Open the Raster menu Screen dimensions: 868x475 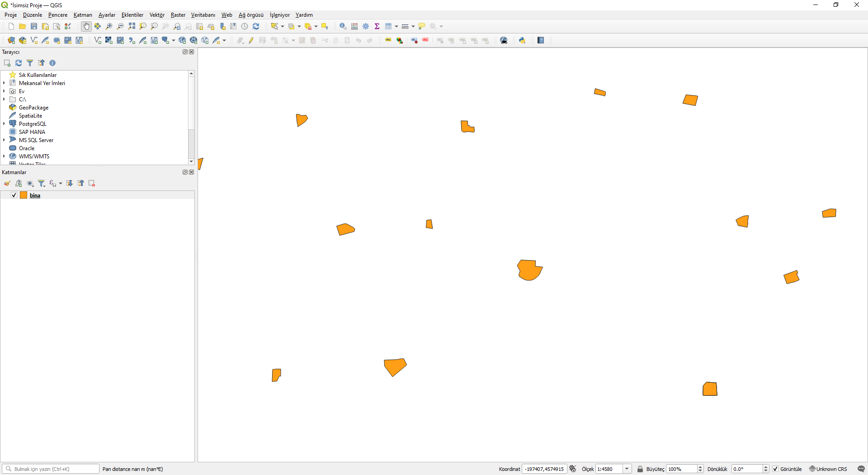[178, 15]
